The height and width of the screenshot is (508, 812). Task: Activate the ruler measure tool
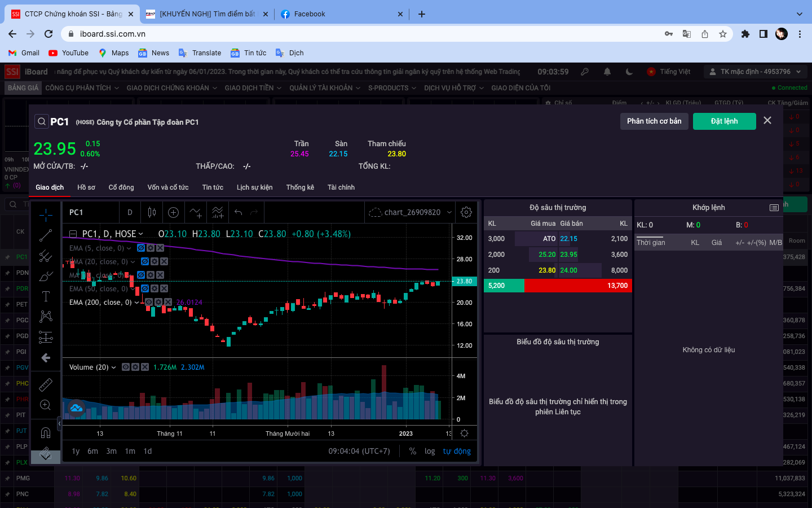click(x=46, y=385)
